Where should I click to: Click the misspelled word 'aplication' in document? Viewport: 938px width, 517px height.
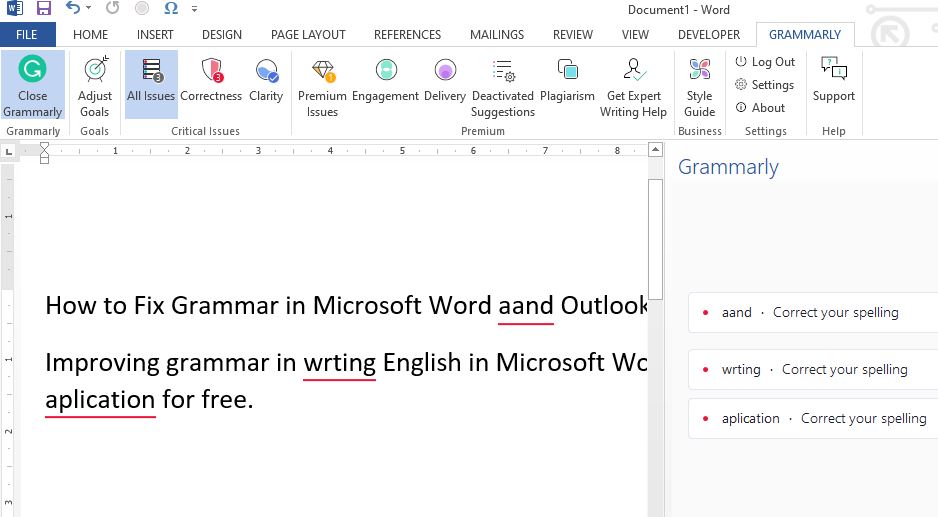[x=100, y=400]
